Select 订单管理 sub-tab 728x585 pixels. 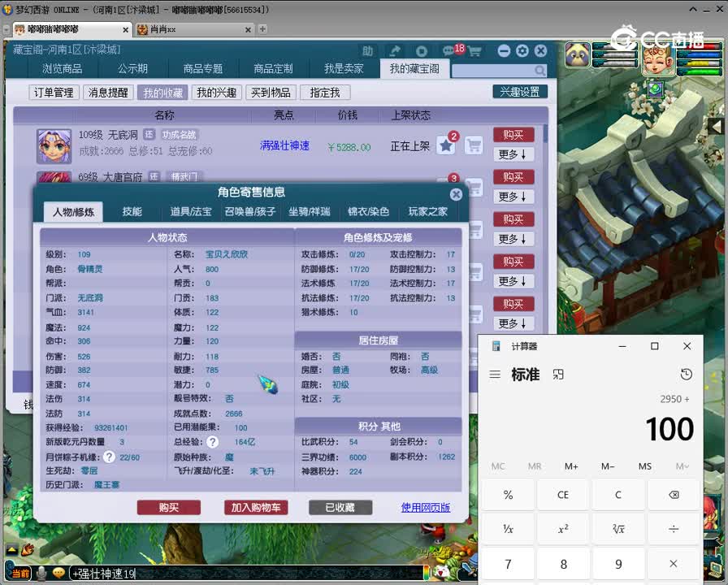pos(54,93)
